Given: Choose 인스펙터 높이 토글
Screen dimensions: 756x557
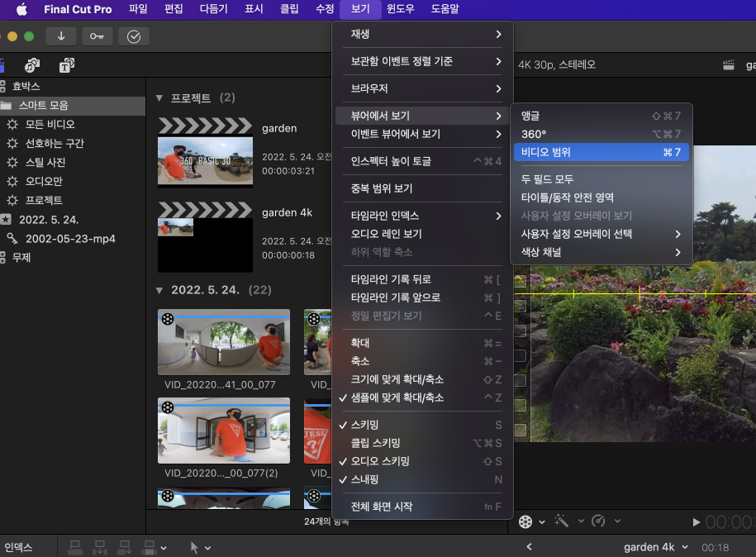Looking at the screenshot, I should [422, 161].
